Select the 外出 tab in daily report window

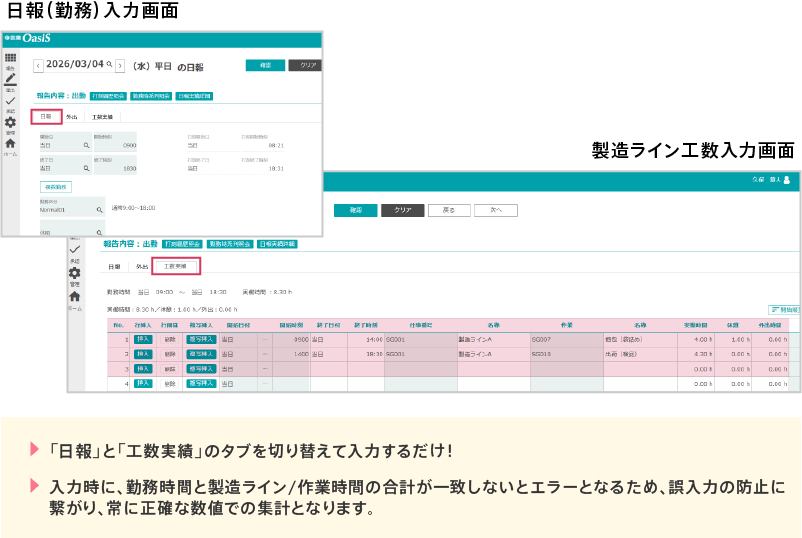point(72,117)
